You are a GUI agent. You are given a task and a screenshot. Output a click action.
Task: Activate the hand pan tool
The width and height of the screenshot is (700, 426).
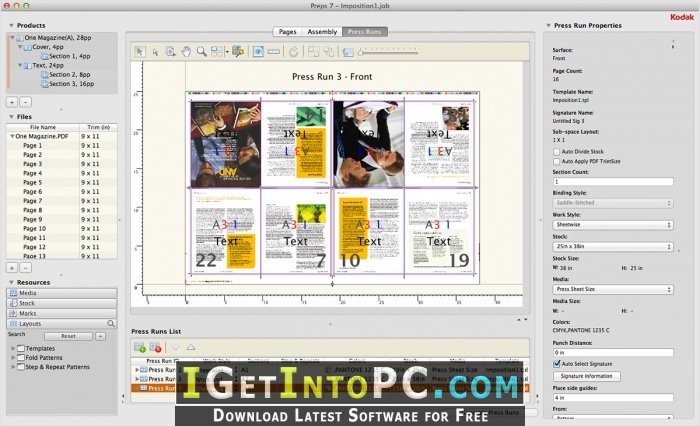[x=186, y=52]
